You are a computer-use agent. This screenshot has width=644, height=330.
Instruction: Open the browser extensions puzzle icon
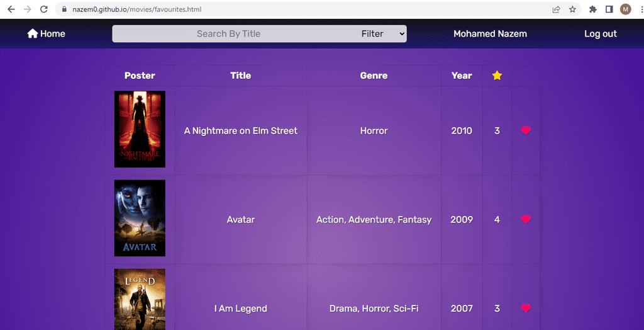point(592,9)
